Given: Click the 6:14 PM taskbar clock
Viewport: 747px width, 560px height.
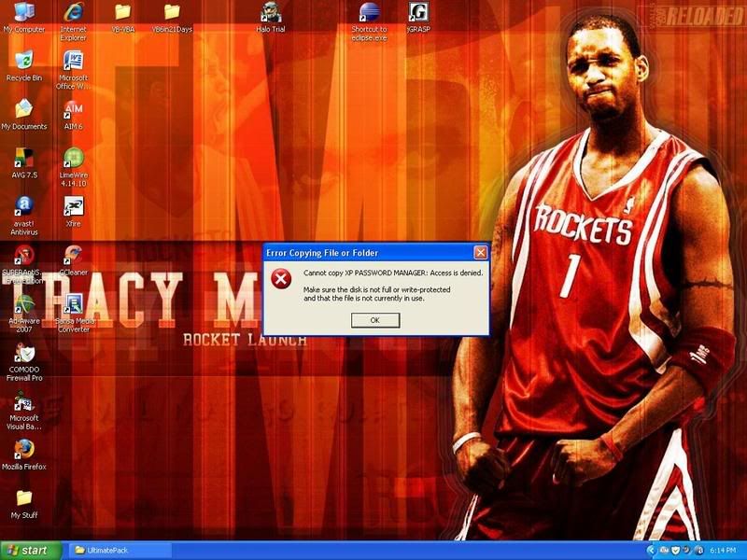Looking at the screenshot, I should coord(723,550).
